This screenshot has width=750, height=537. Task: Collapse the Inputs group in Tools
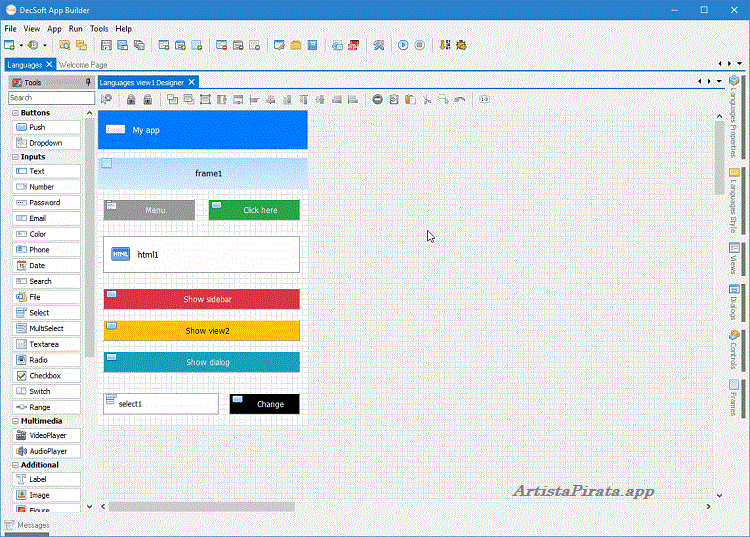15,157
